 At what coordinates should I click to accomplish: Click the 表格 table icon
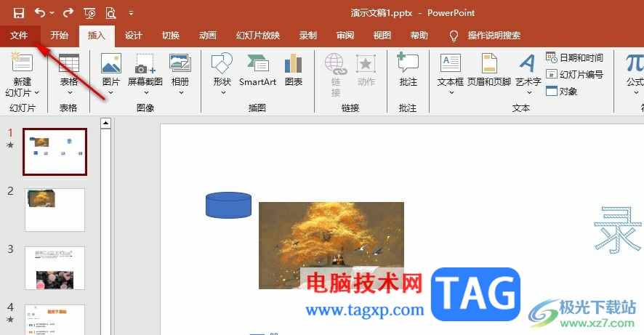(x=68, y=62)
